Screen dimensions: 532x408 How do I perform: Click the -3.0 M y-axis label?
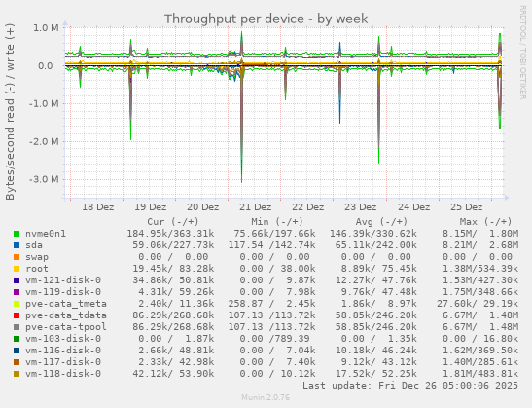pyautogui.click(x=44, y=179)
